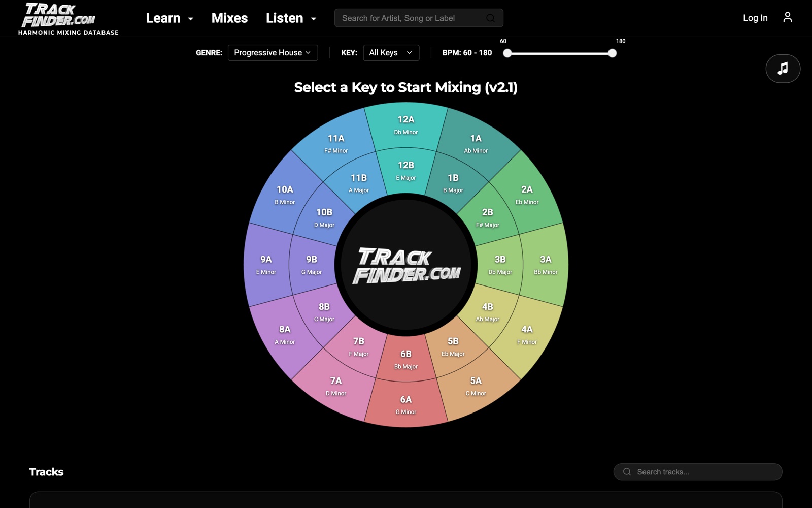Select the 1B B Major wheel segment
This screenshot has height=508, width=812.
click(453, 183)
